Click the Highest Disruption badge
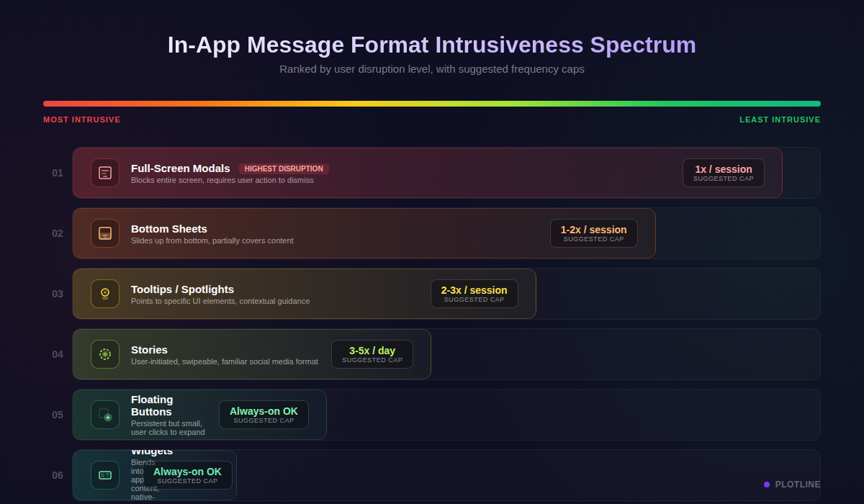 coord(284,168)
